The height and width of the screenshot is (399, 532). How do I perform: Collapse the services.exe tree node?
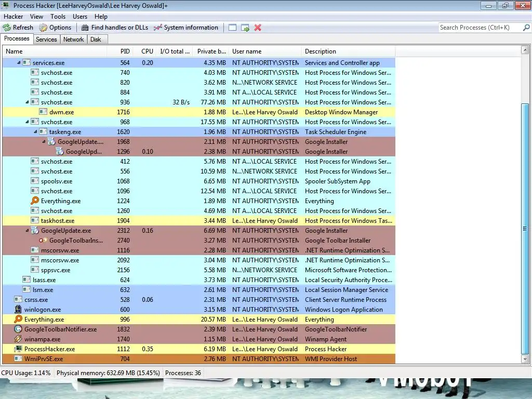tap(19, 62)
